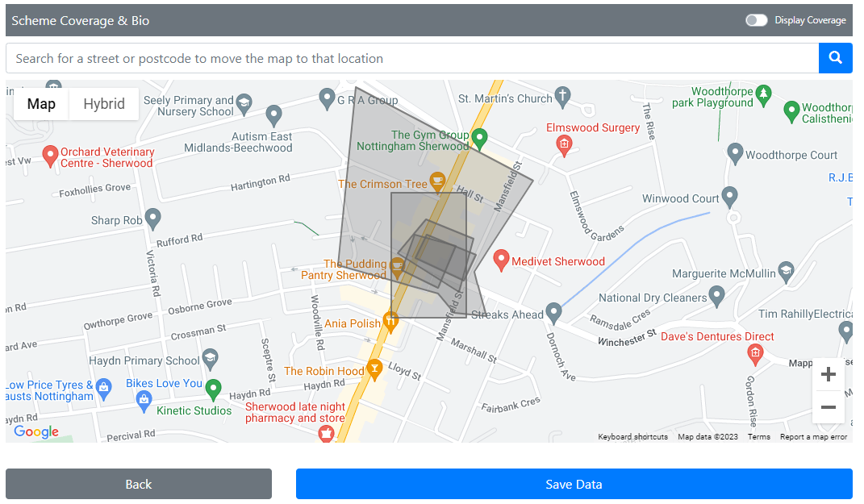
Task: Click The Robin Hood bar pin
Action: 374,369
